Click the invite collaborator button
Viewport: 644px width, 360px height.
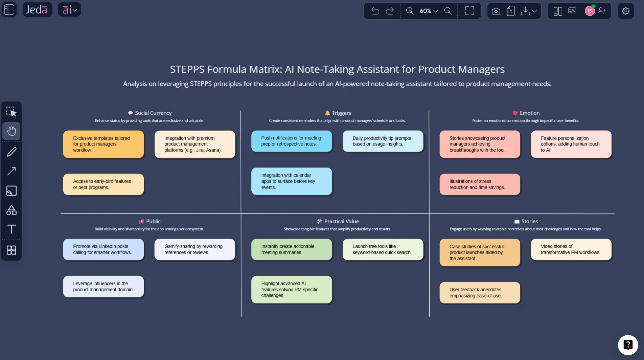pyautogui.click(x=602, y=11)
